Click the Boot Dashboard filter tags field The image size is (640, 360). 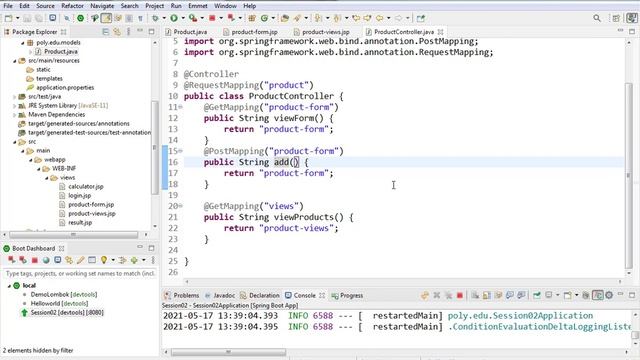tap(80, 273)
